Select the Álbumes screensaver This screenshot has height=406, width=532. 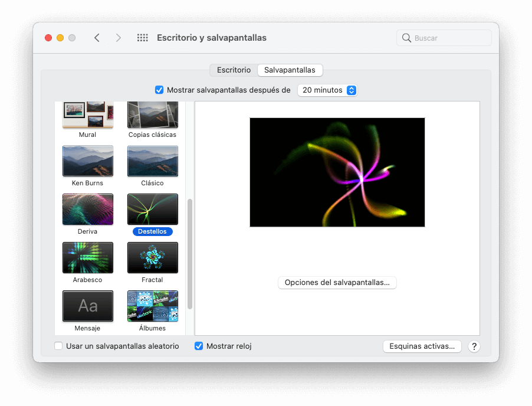point(152,306)
